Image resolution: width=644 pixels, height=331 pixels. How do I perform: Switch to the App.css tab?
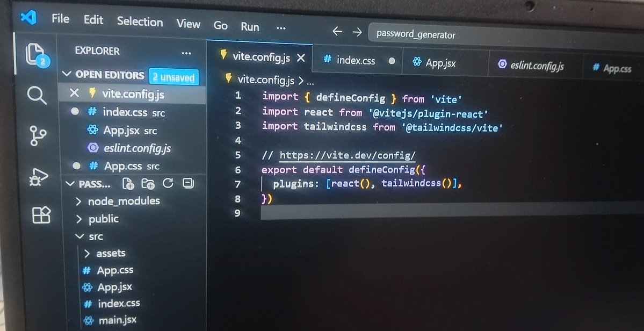pos(617,69)
